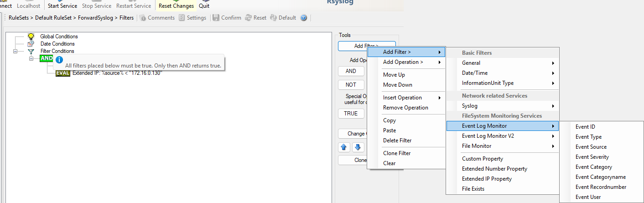Click Quit in the toolbar
This screenshot has width=644, height=203.
[x=204, y=6]
